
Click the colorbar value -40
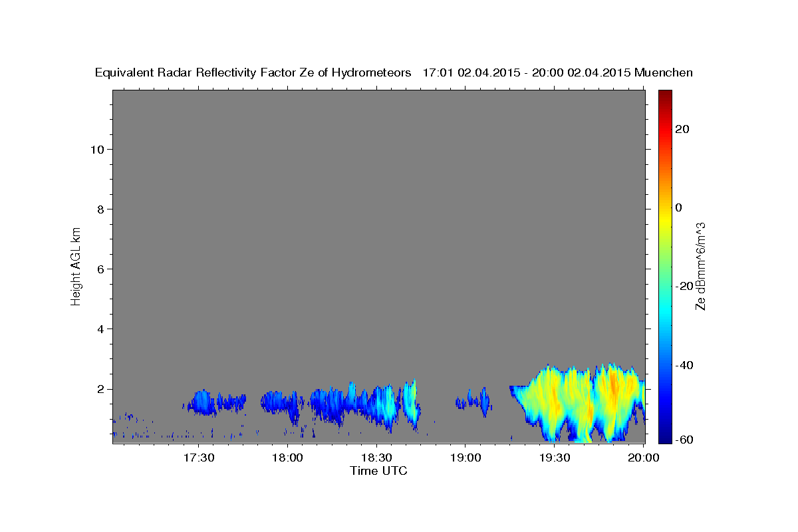tap(685, 365)
